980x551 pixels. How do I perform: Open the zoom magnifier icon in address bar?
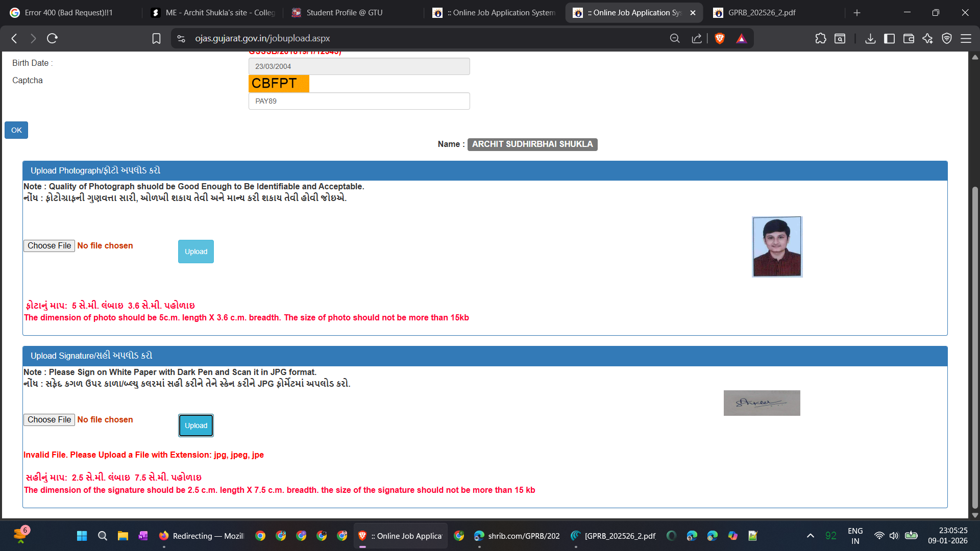(675, 38)
